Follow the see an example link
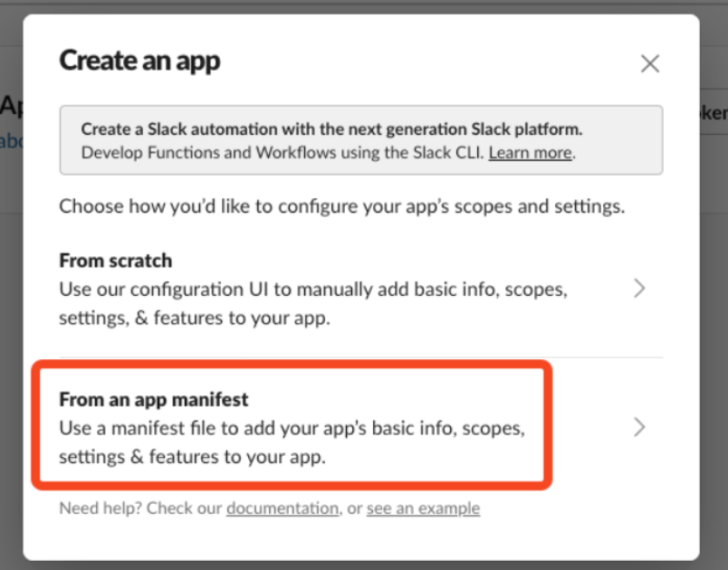This screenshot has width=728, height=570. [x=423, y=508]
